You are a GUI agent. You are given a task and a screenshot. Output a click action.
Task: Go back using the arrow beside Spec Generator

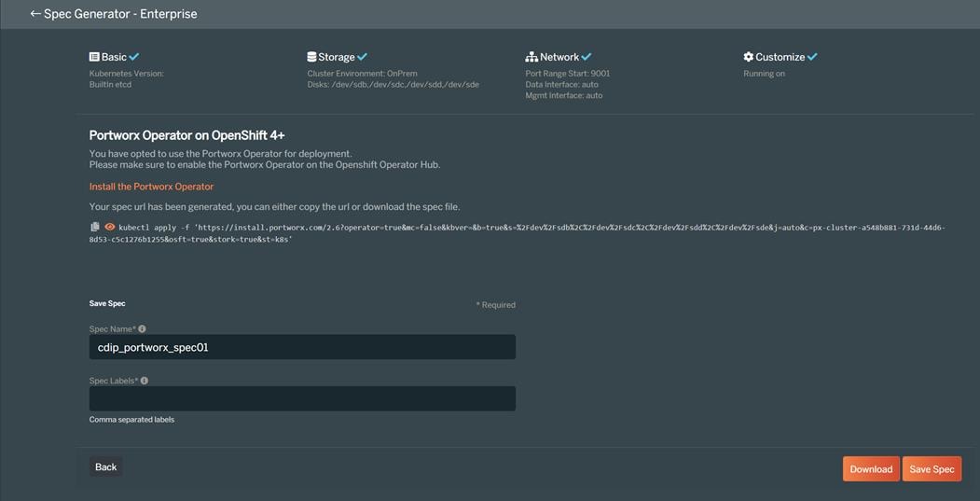[x=35, y=13]
